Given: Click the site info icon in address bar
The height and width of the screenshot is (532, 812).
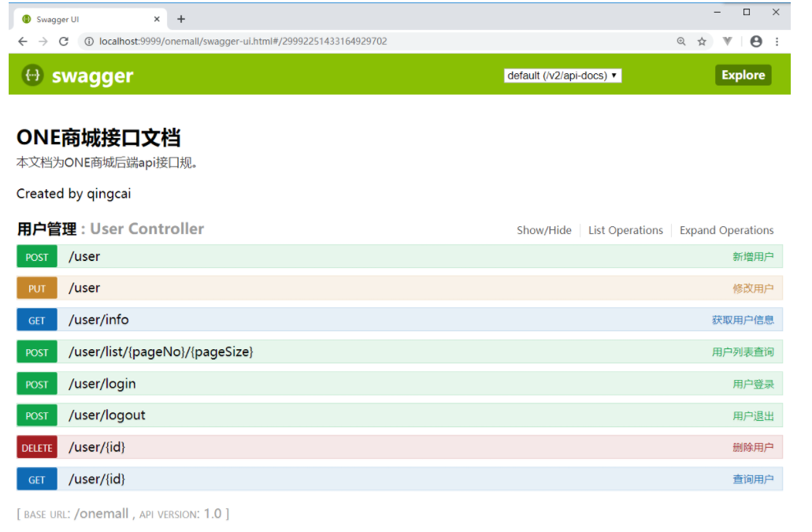Looking at the screenshot, I should point(89,42).
